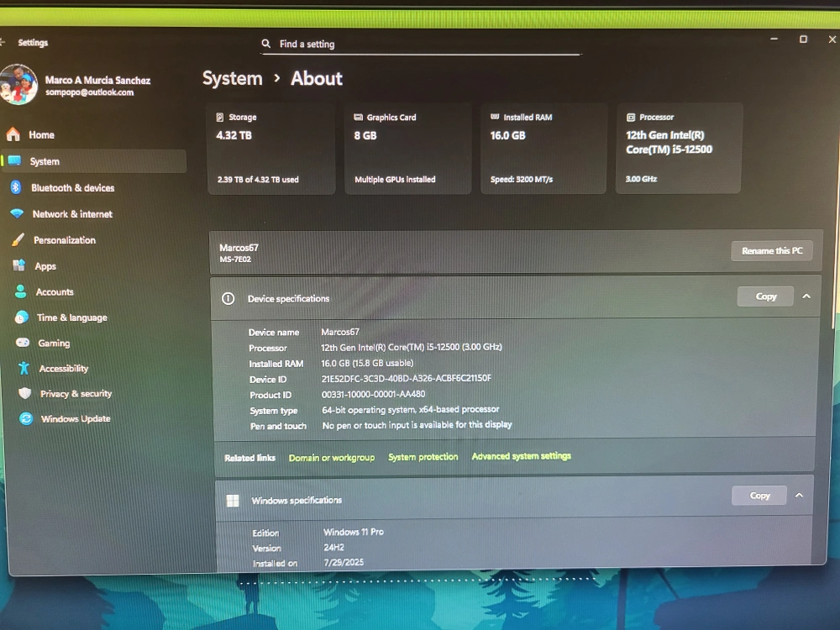Click the sompopo@outlook.com email text
This screenshot has width=840, height=630.
pyautogui.click(x=90, y=92)
